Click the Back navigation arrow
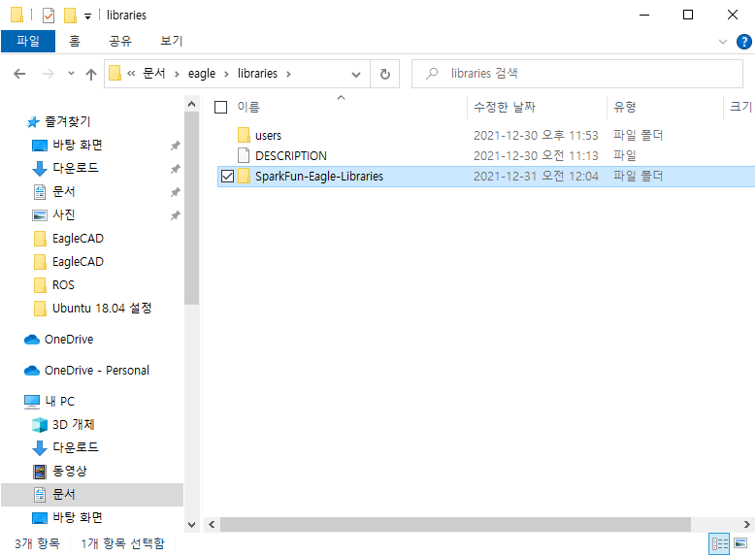Viewport: 756px width, 556px height. (19, 74)
